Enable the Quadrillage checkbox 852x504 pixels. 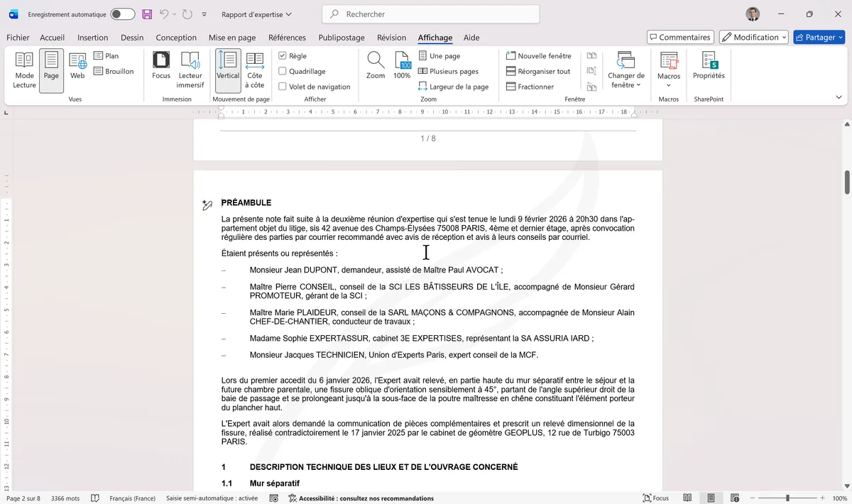coord(283,71)
